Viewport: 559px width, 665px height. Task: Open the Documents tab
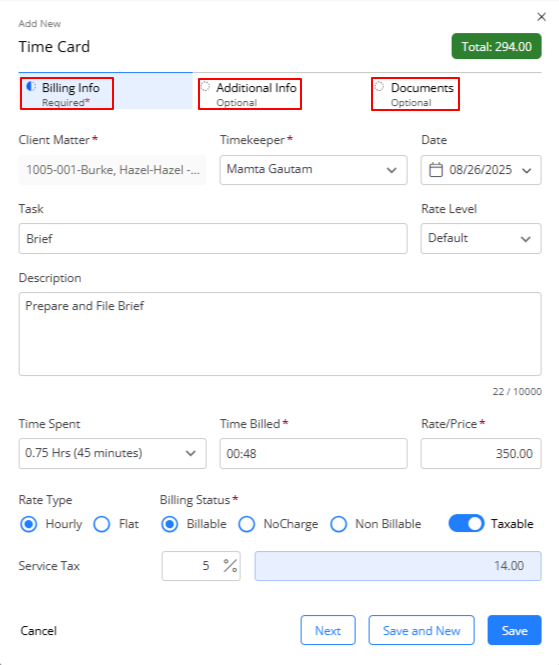point(416,94)
